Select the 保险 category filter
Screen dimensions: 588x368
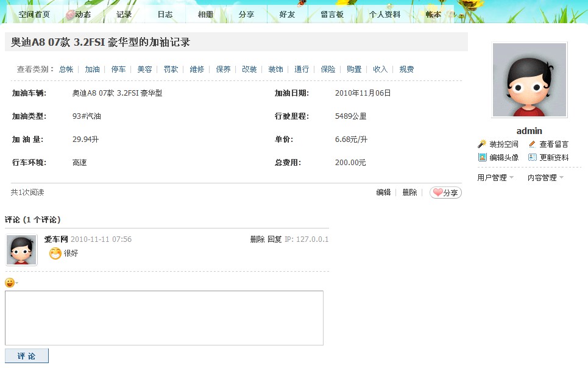pos(327,69)
